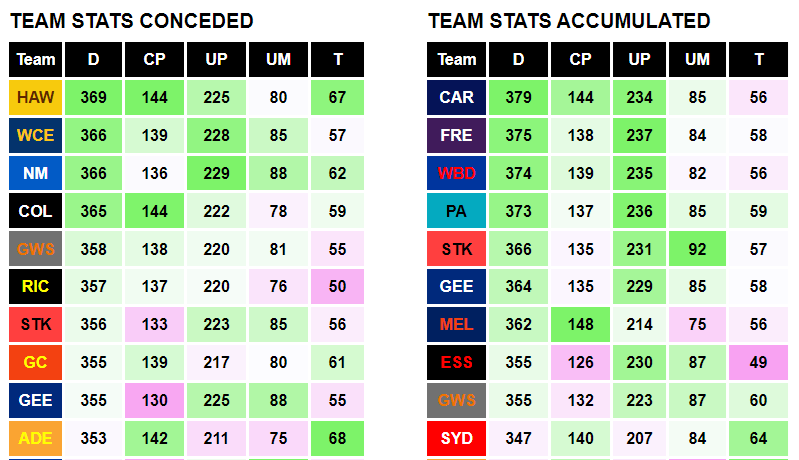Click the red WBD team badge
This screenshot has width=799, height=460.
pyautogui.click(x=456, y=173)
